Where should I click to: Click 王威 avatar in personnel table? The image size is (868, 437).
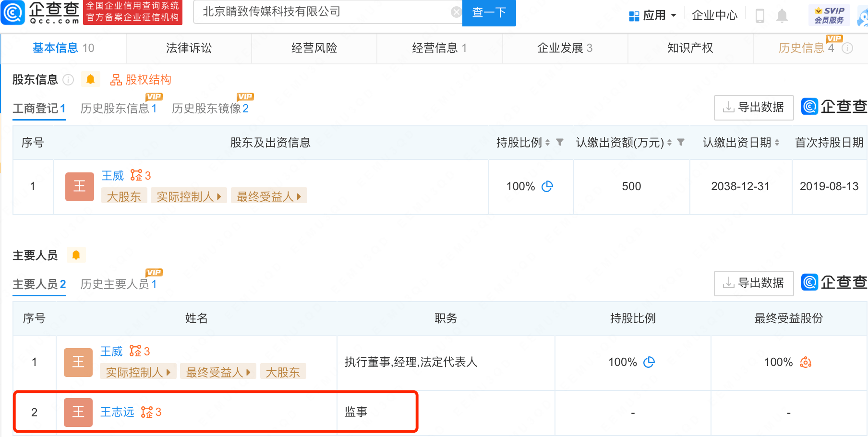(x=78, y=362)
